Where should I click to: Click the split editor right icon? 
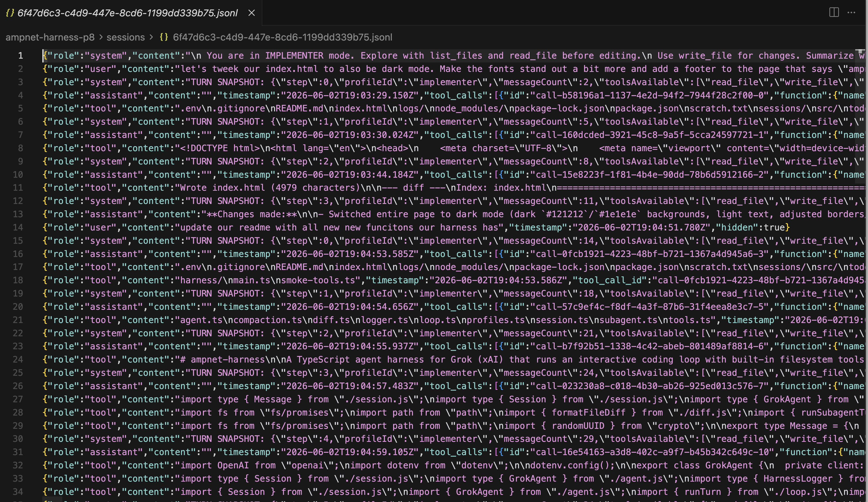(834, 12)
